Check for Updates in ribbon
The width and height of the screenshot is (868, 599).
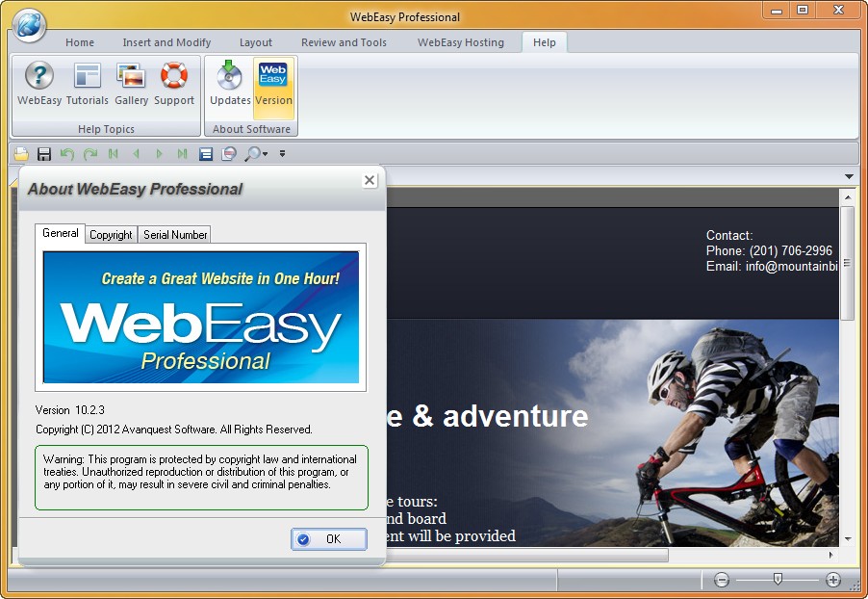230,84
